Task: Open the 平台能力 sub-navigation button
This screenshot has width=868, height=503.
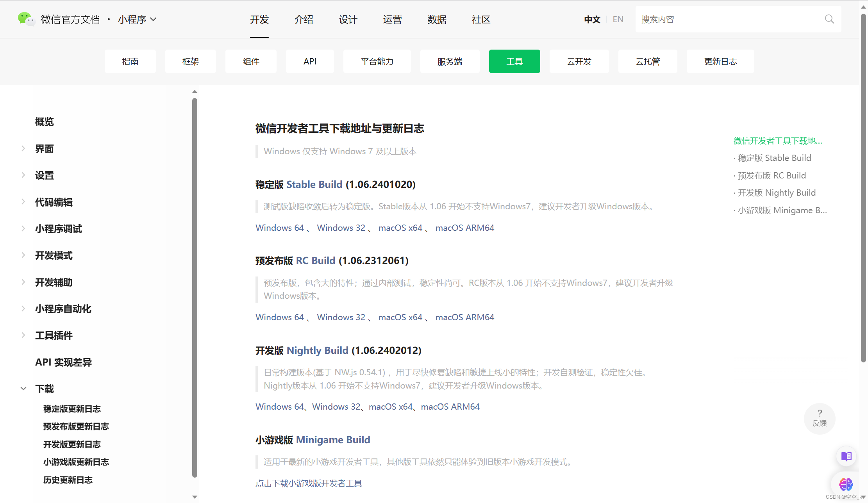Action: (x=377, y=61)
